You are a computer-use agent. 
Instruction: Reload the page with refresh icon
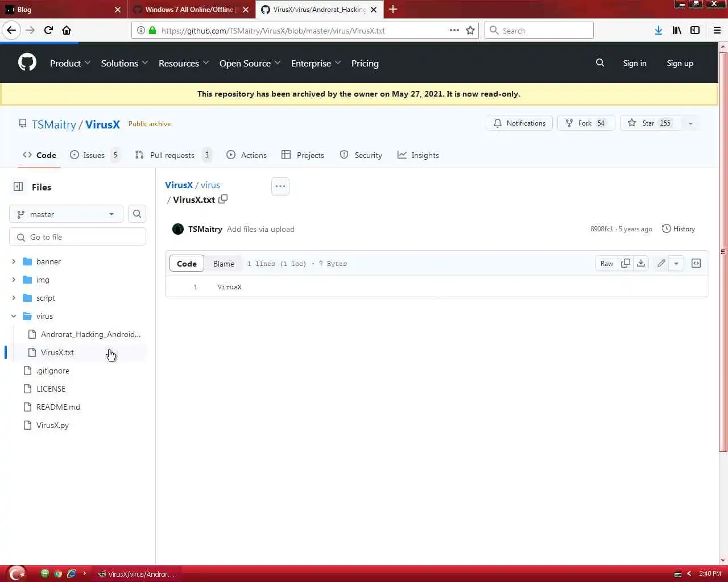[x=48, y=30]
